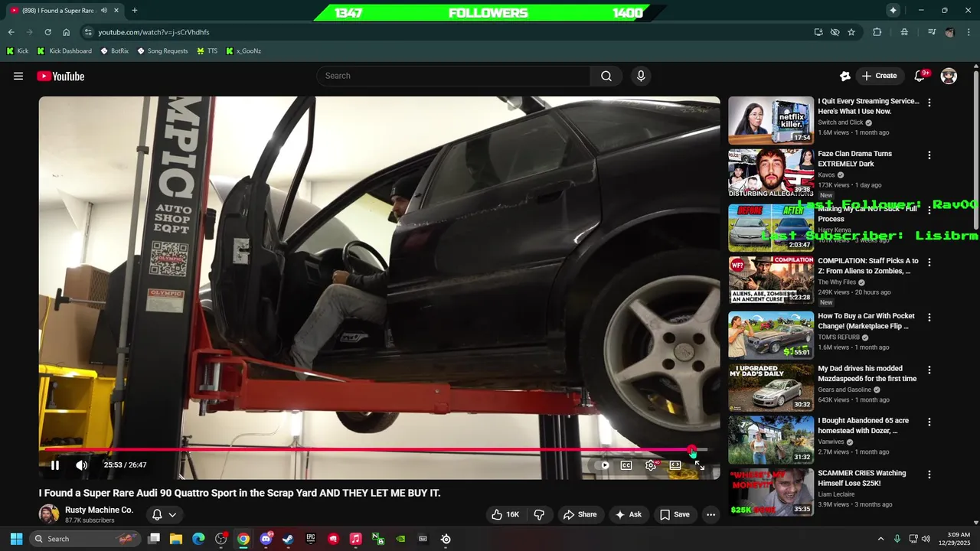
Task: Open options for Pocket Change car video
Action: (x=929, y=317)
